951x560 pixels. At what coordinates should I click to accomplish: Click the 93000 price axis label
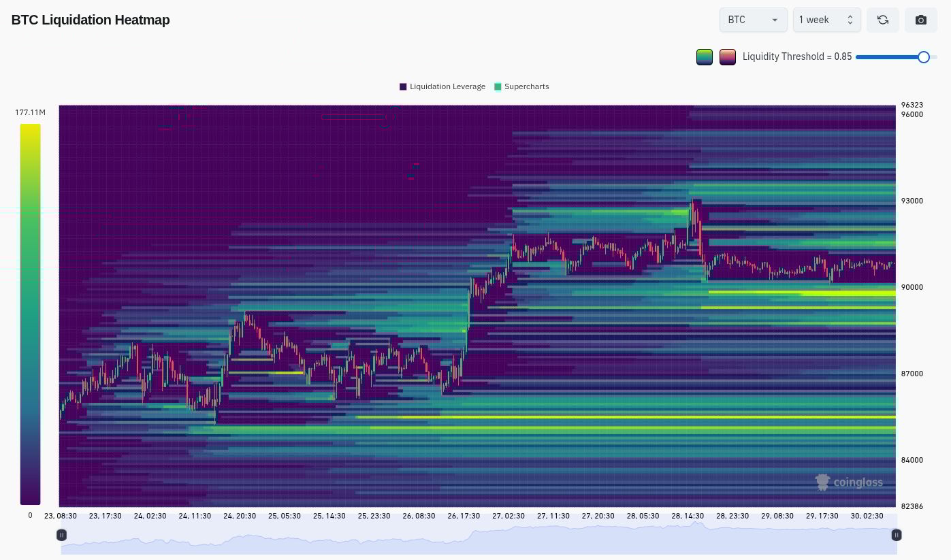912,201
